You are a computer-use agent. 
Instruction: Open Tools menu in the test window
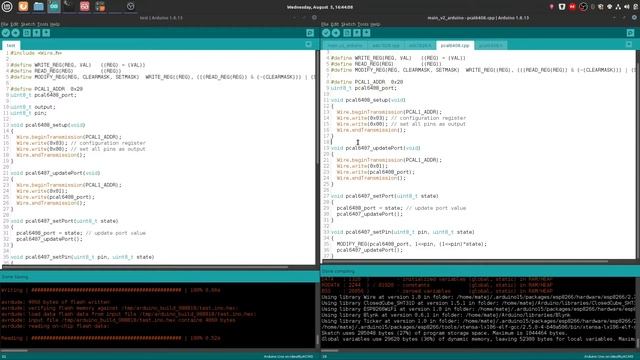(x=42, y=24)
